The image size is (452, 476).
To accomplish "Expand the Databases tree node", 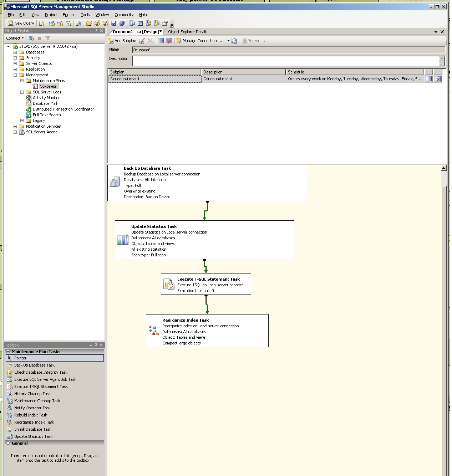I will (15, 52).
